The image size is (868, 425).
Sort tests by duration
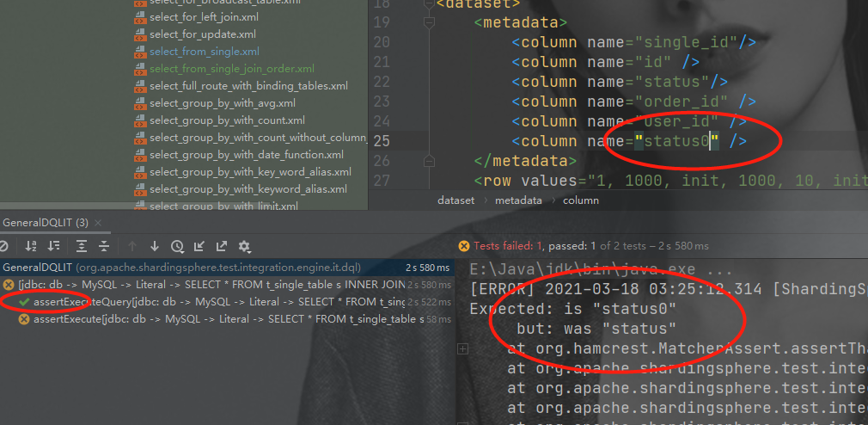(53, 247)
